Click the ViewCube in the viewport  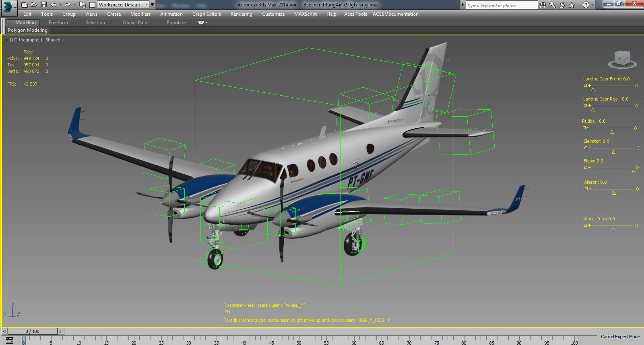click(622, 60)
